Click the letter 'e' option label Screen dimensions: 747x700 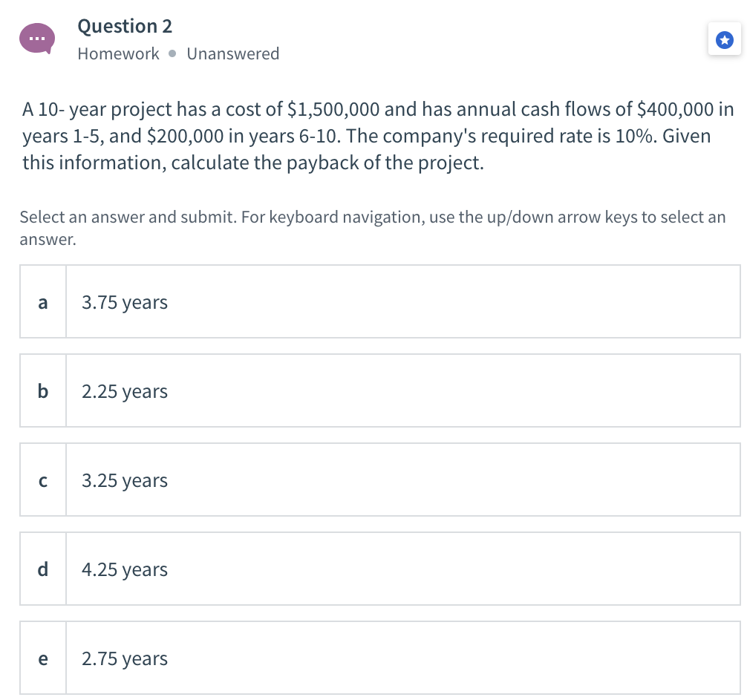[x=43, y=658]
